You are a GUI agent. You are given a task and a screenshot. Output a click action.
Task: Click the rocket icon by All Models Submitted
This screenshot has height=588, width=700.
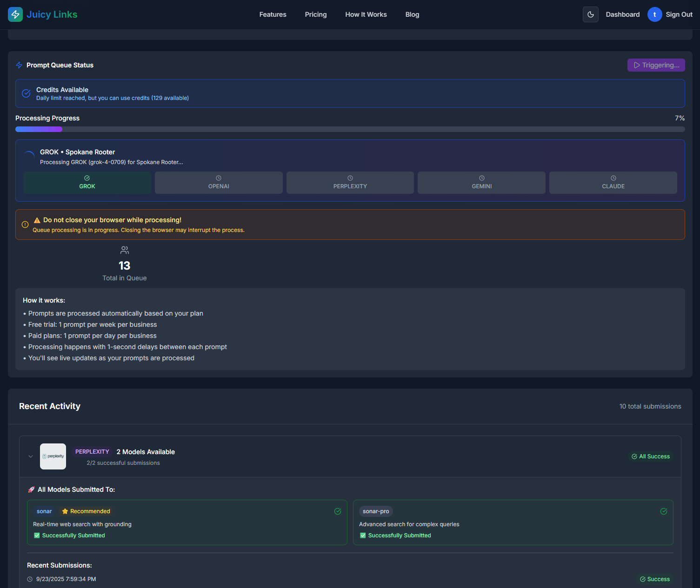pyautogui.click(x=31, y=489)
